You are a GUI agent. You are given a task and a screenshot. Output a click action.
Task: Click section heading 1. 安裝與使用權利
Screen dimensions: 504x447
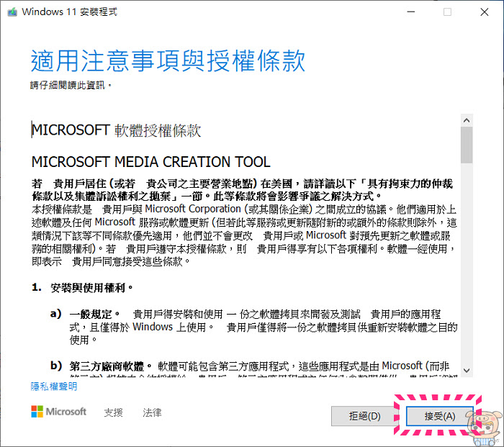pos(82,288)
